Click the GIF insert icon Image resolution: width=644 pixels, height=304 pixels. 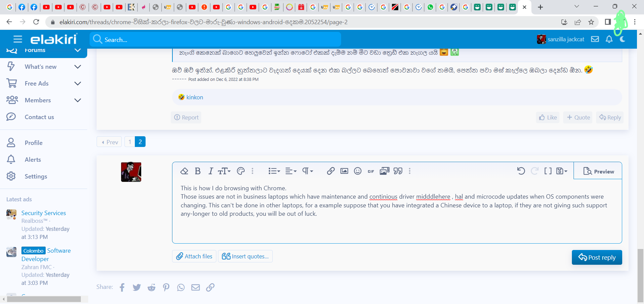coord(371,171)
